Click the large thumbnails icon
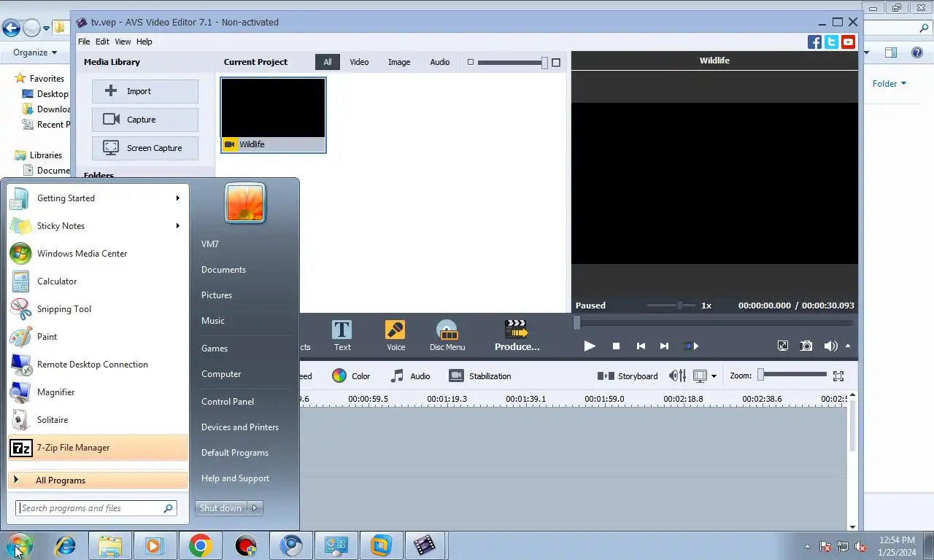 pyautogui.click(x=556, y=63)
